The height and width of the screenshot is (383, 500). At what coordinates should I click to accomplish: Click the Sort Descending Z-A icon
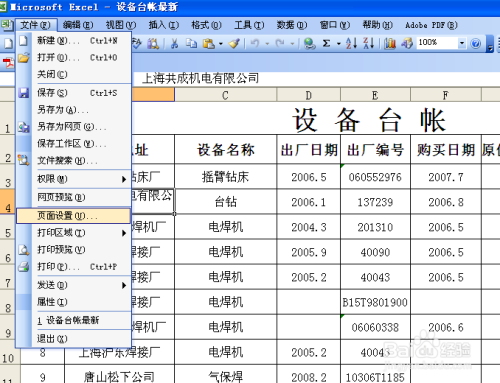(x=368, y=43)
